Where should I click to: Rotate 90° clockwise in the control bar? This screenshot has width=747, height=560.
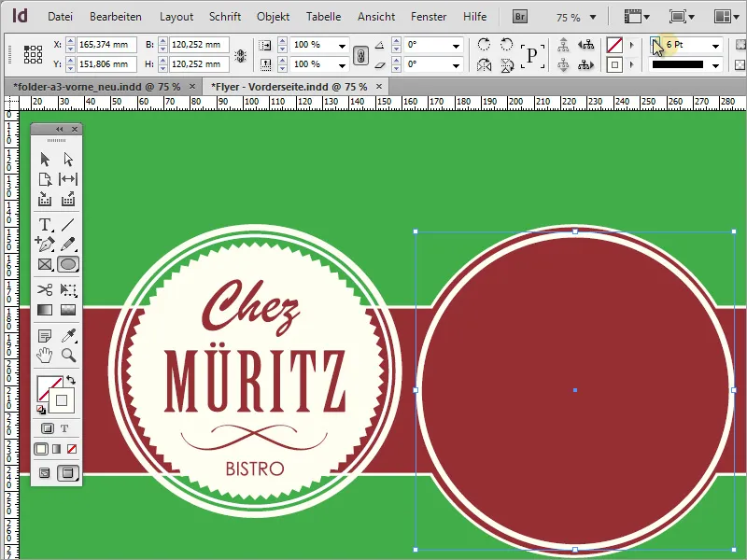(484, 44)
